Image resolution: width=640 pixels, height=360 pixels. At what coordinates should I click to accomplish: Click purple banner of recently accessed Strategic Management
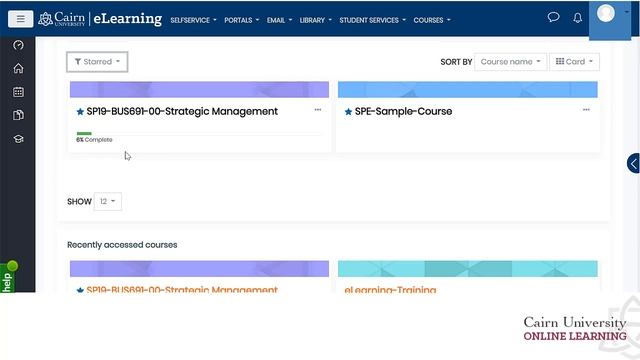199,269
